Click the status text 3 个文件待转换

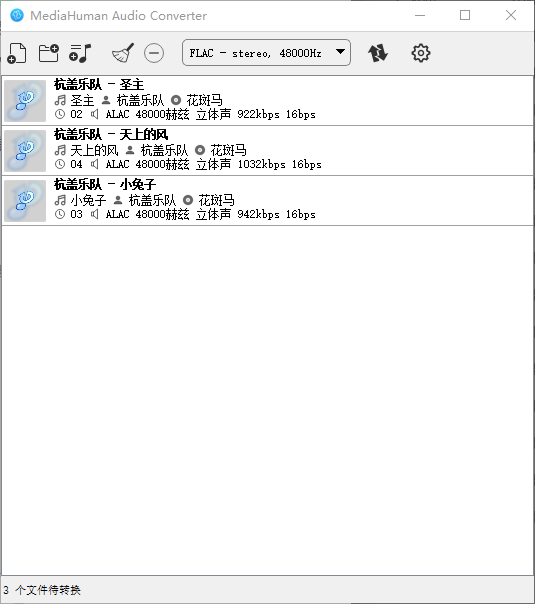42,590
